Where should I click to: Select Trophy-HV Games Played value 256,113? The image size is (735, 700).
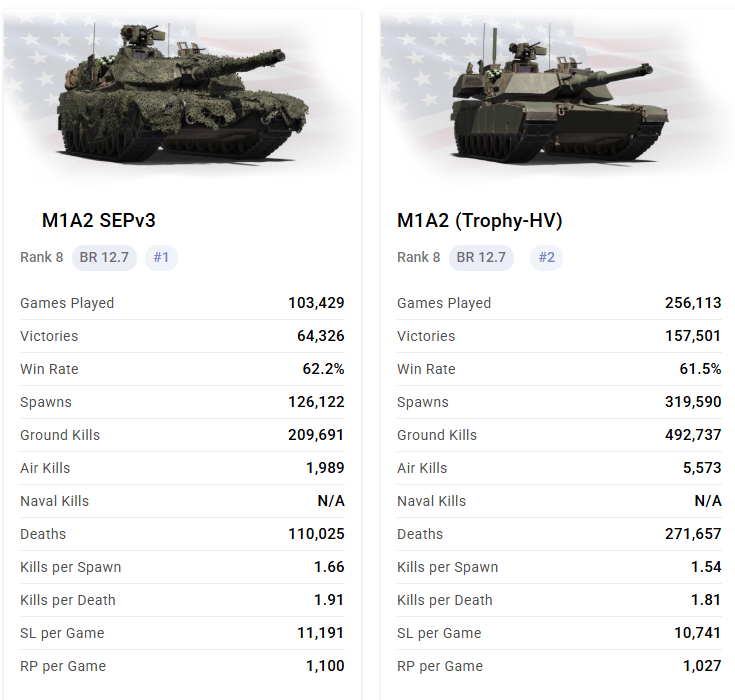(x=693, y=303)
